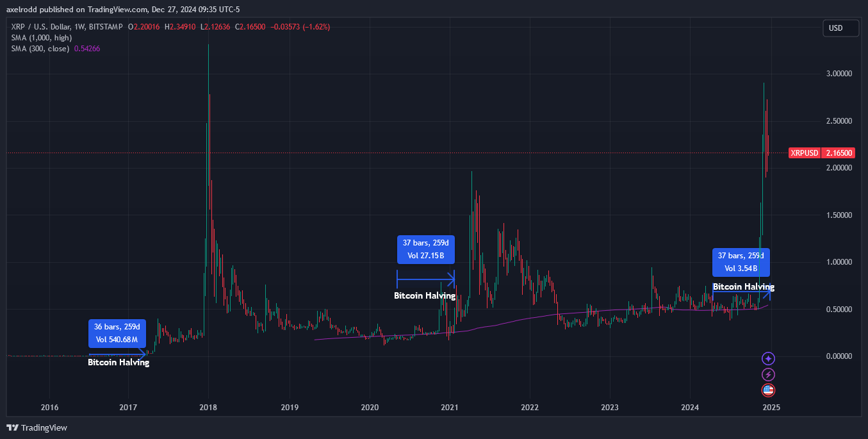Click the 2018 time axis label
Image resolution: width=868 pixels, height=439 pixels.
tap(208, 407)
